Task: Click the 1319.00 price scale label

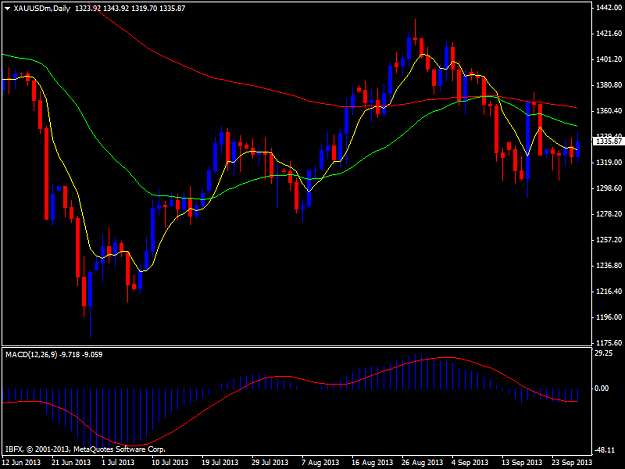Action: tap(609, 163)
